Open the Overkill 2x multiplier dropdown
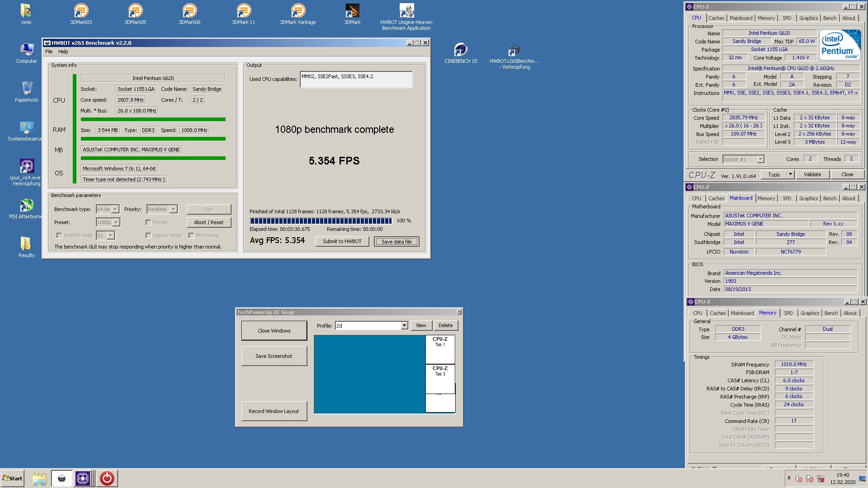This screenshot has height=488, width=868. [x=105, y=235]
